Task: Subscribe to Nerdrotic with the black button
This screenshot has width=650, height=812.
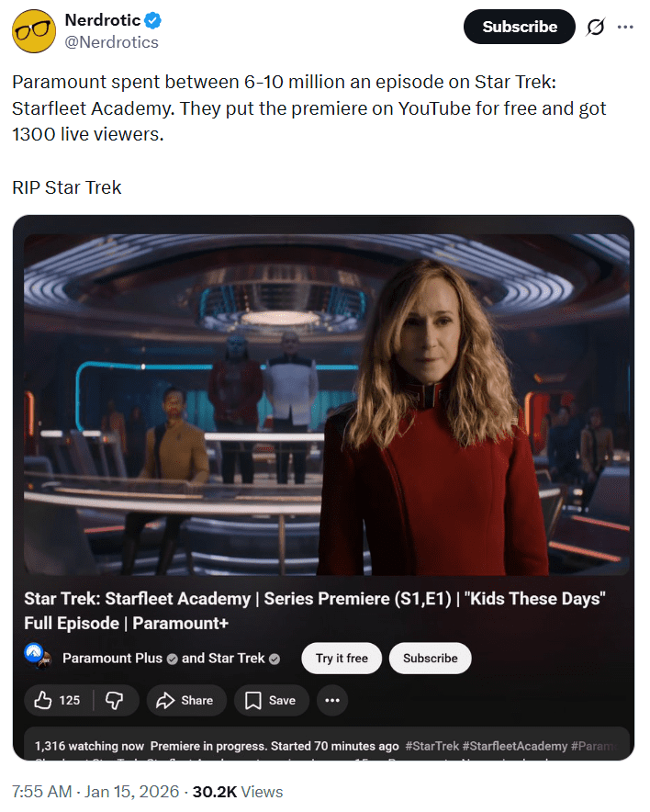Action: (519, 27)
